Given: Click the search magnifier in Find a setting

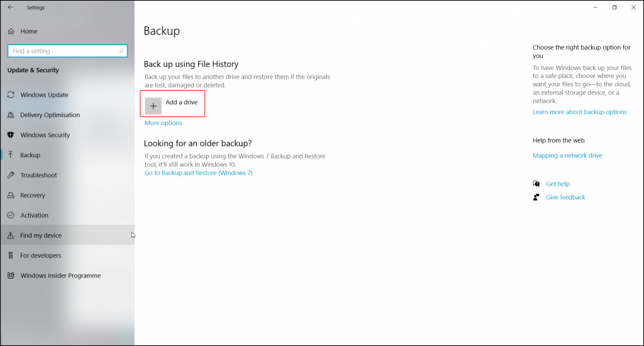Looking at the screenshot, I should (x=122, y=51).
